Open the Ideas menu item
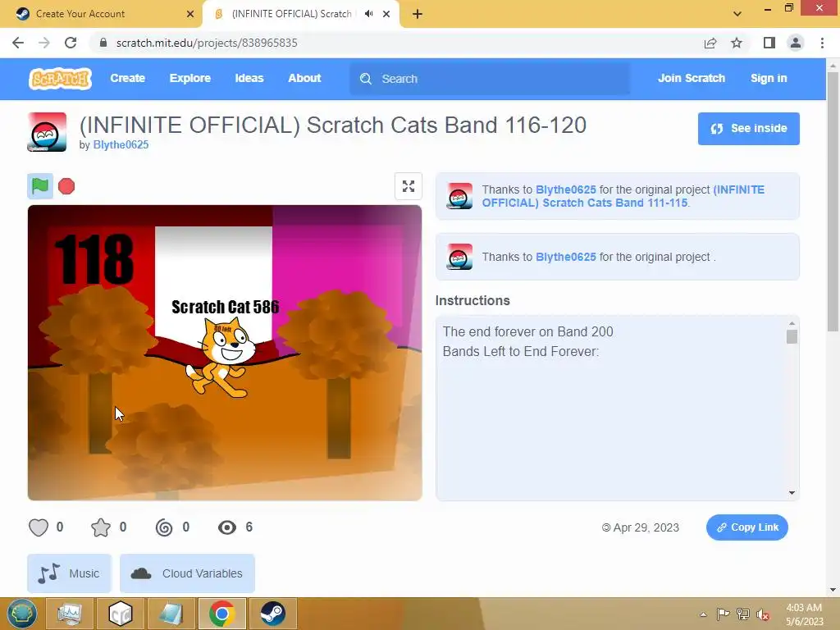This screenshot has width=840, height=630. click(249, 78)
